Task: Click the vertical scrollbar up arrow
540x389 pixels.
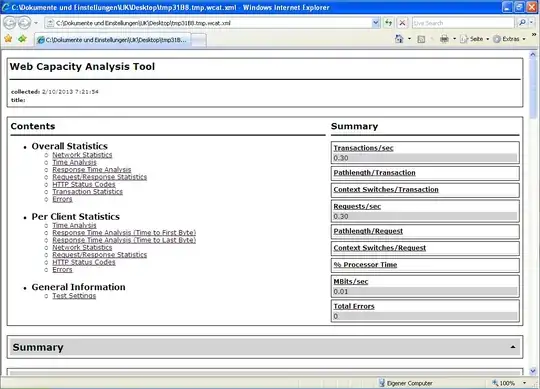Action: [x=533, y=55]
